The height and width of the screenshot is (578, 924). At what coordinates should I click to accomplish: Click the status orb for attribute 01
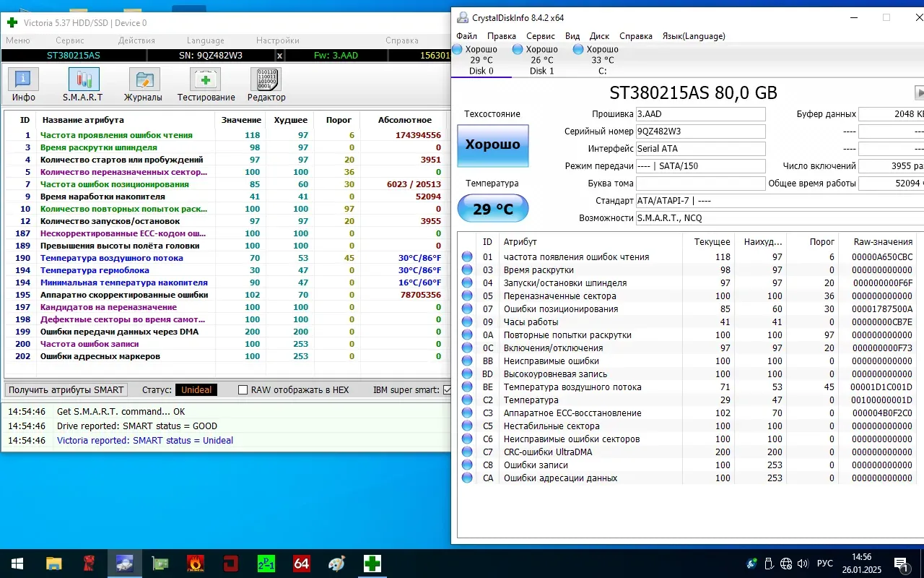(x=467, y=257)
